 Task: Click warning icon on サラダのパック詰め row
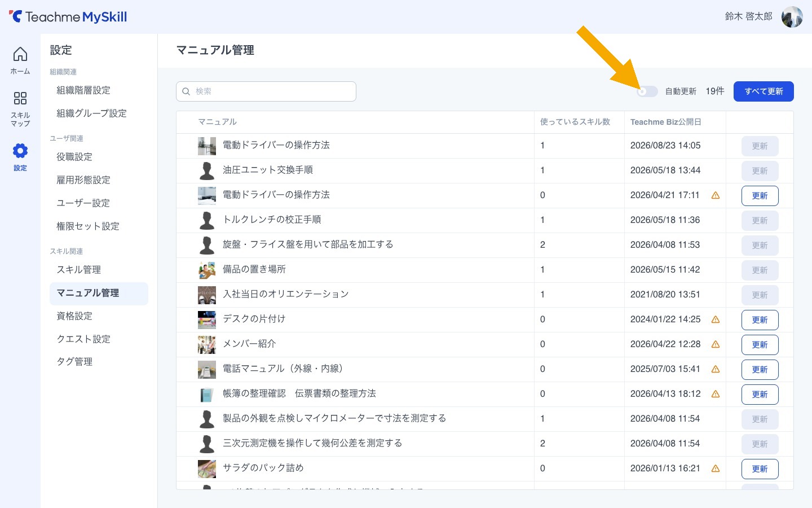[716, 468]
